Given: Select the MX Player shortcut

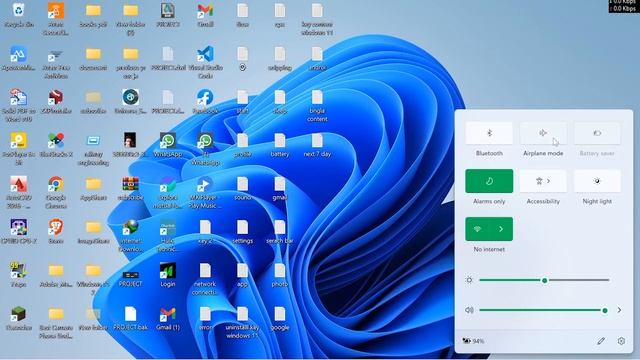Looking at the screenshot, I should pyautogui.click(x=205, y=193).
